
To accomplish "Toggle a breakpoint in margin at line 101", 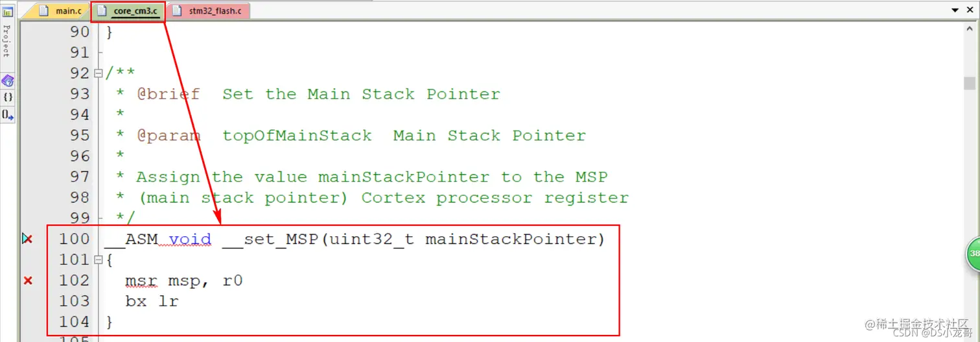I will (28, 260).
